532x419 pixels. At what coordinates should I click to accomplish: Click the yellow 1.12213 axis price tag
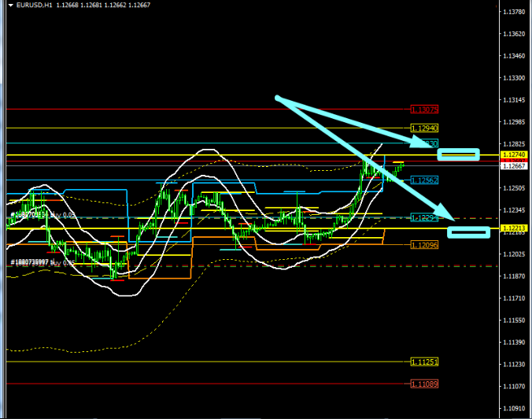(514, 229)
